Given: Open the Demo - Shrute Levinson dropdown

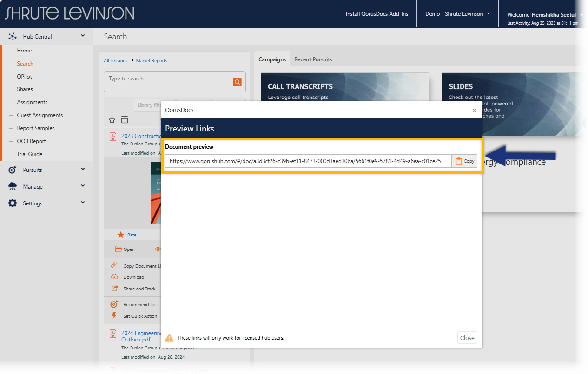Looking at the screenshot, I should 457,14.
